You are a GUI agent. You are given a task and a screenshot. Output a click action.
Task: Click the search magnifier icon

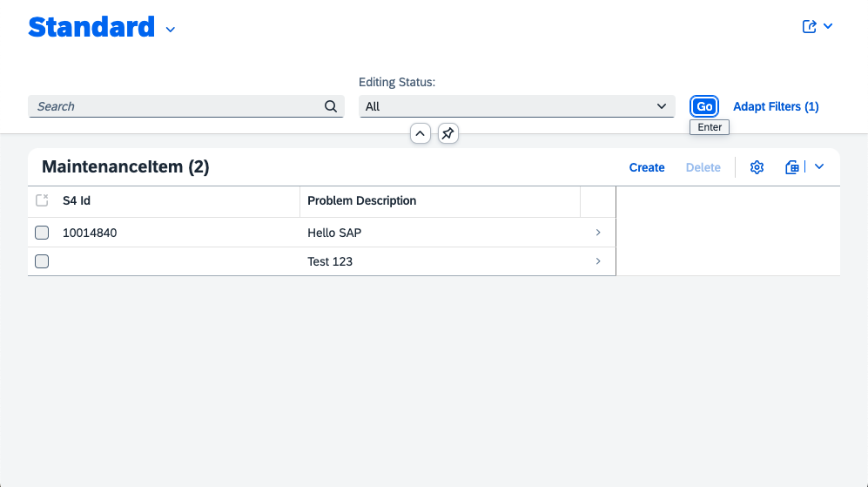pos(331,106)
